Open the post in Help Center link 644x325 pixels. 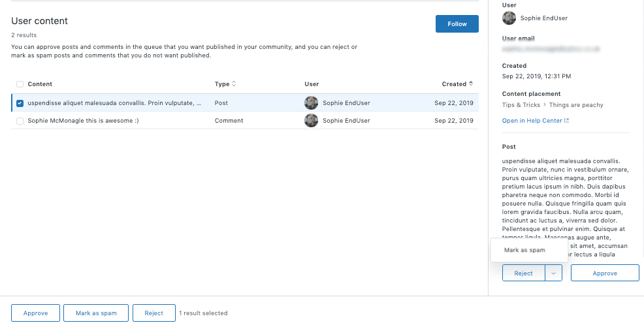coord(532,121)
